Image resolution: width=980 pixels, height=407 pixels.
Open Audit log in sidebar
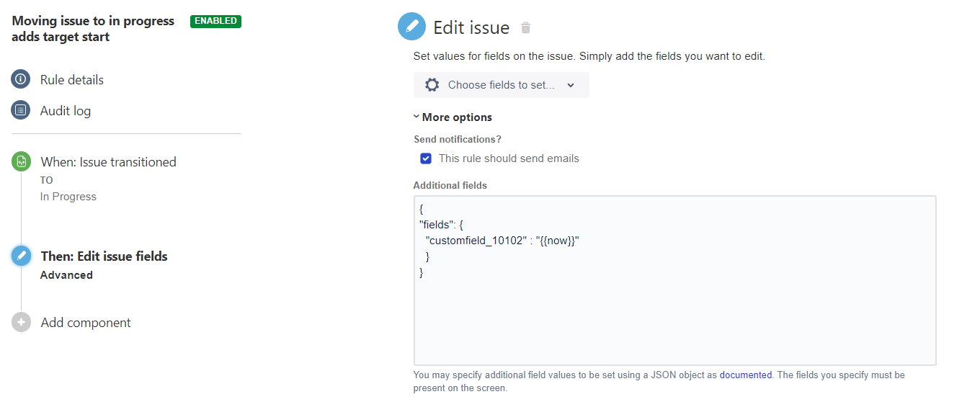[66, 111]
